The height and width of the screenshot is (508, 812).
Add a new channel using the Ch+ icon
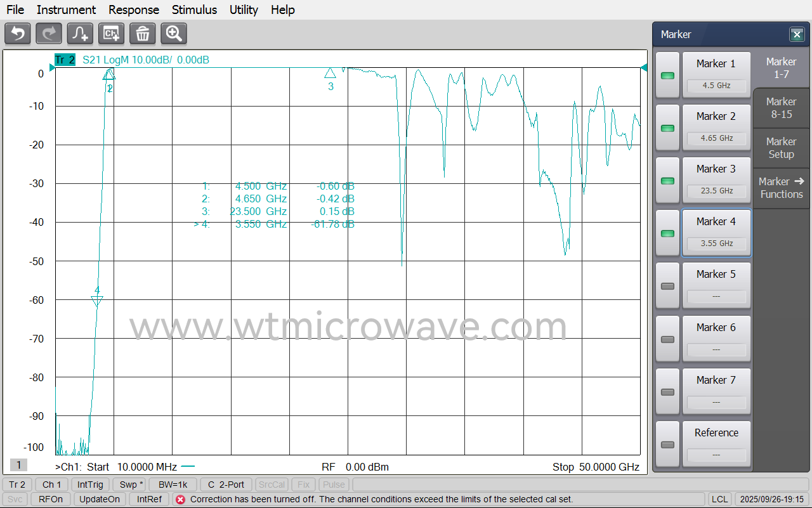[111, 34]
